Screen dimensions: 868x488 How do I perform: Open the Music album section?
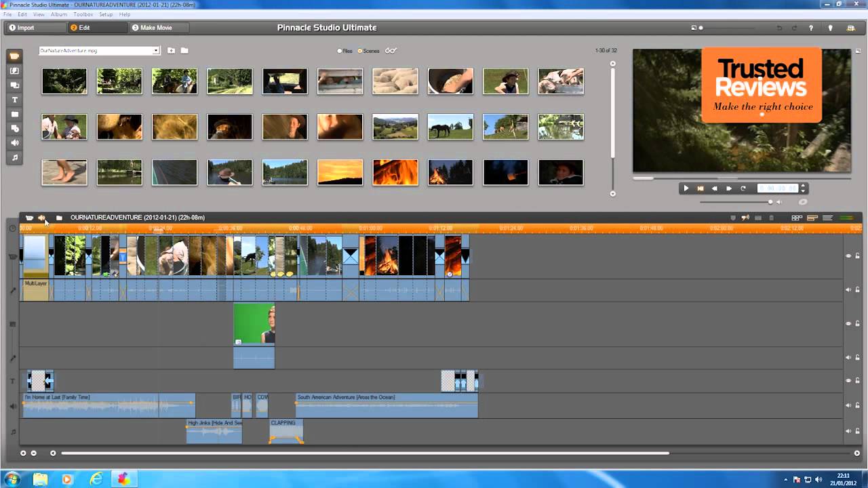[14, 158]
